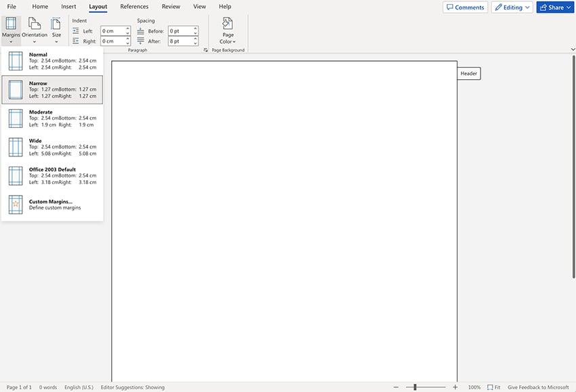Increase Left indent with up arrow
This screenshot has height=392, width=576.
click(128, 28)
